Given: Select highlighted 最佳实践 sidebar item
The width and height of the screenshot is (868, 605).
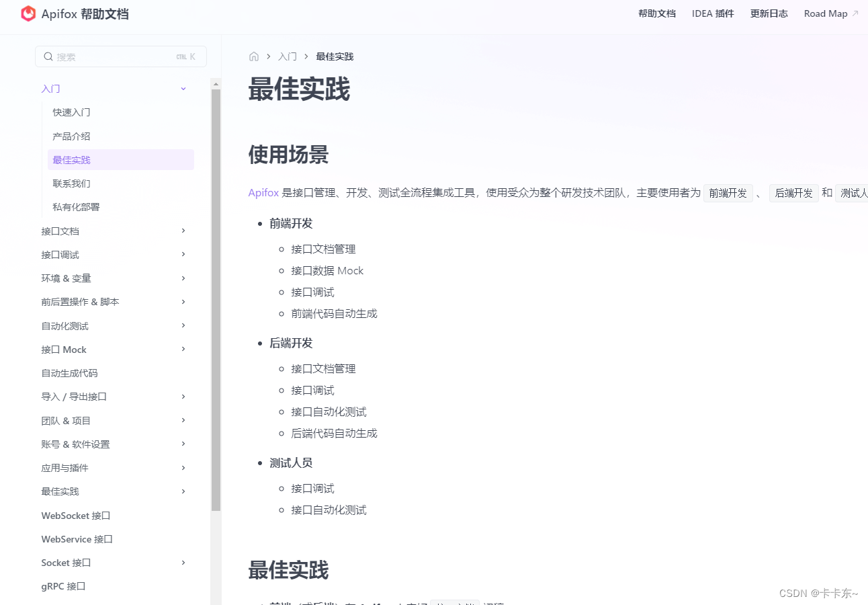Looking at the screenshot, I should pyautogui.click(x=121, y=160).
